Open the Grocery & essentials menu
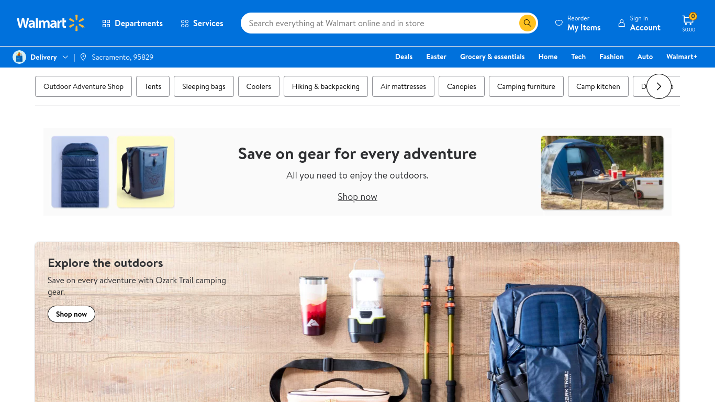The image size is (715, 402). click(492, 57)
